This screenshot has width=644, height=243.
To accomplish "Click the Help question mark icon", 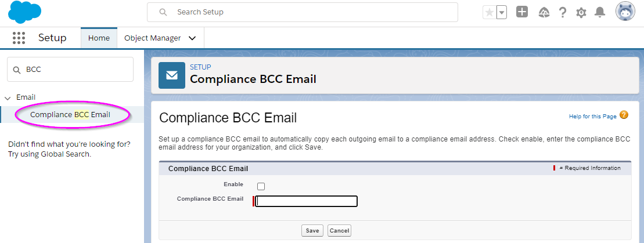I will [563, 12].
